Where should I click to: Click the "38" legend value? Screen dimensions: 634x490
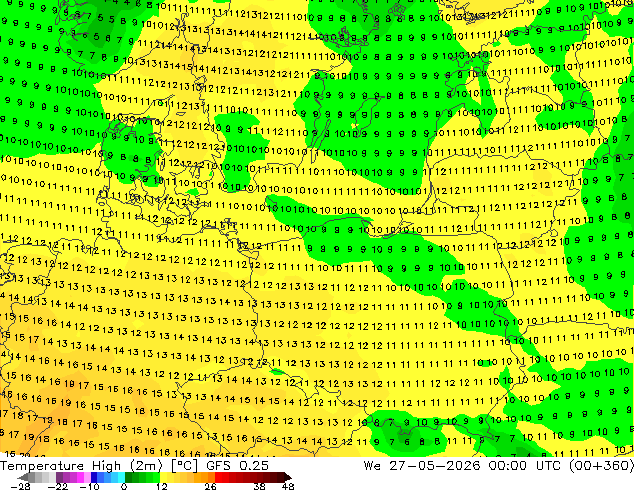[x=259, y=486]
